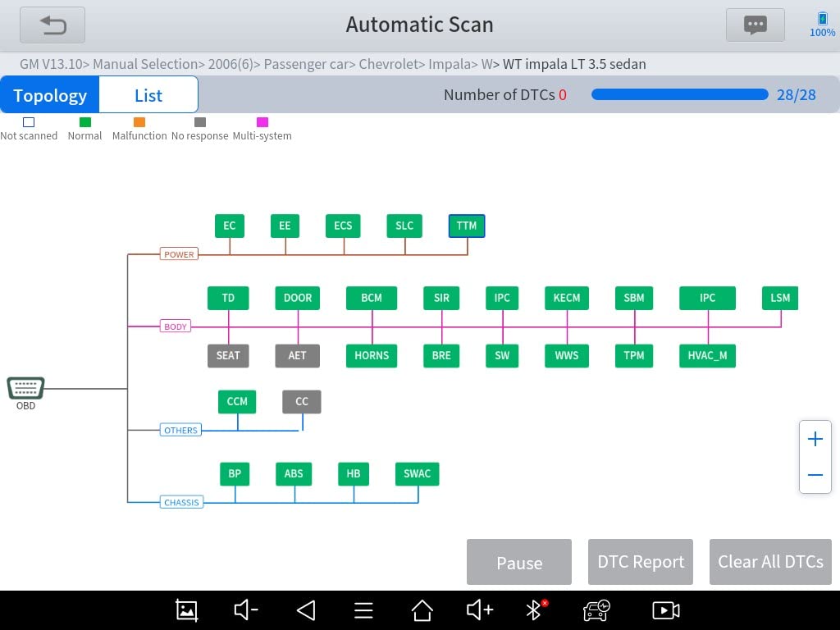Screen dimensions: 840x630
Task: Click the DTC Report button
Action: click(x=640, y=562)
